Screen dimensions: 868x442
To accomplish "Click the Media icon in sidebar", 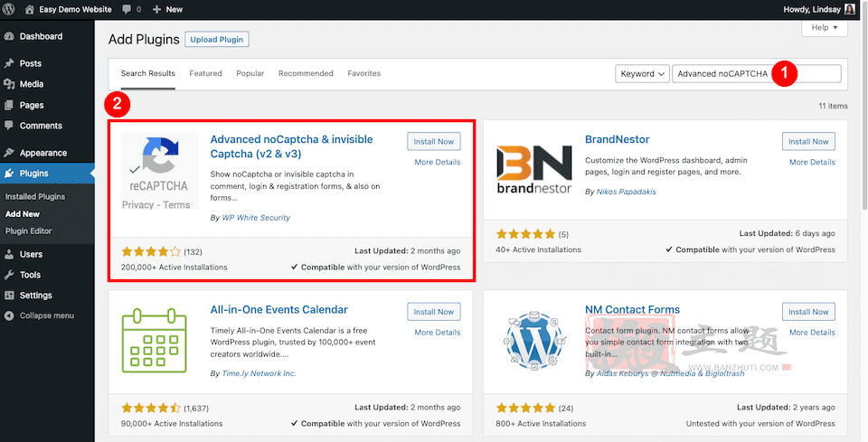I will click(9, 84).
